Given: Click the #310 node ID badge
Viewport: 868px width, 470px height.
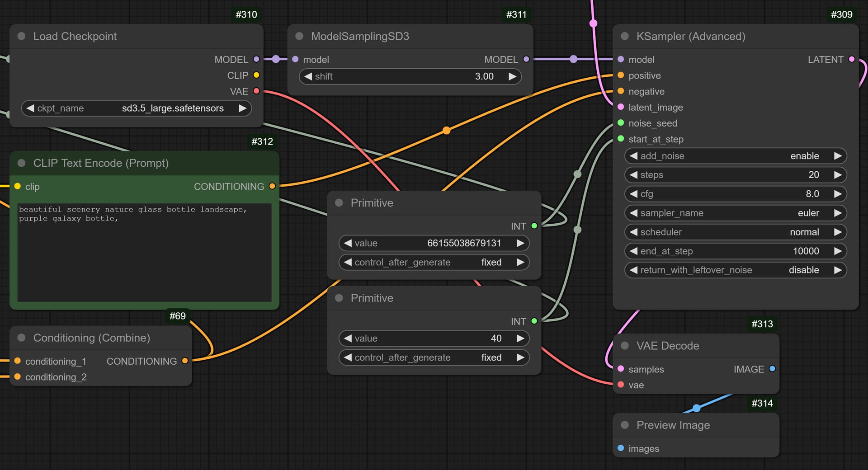Looking at the screenshot, I should (x=246, y=14).
